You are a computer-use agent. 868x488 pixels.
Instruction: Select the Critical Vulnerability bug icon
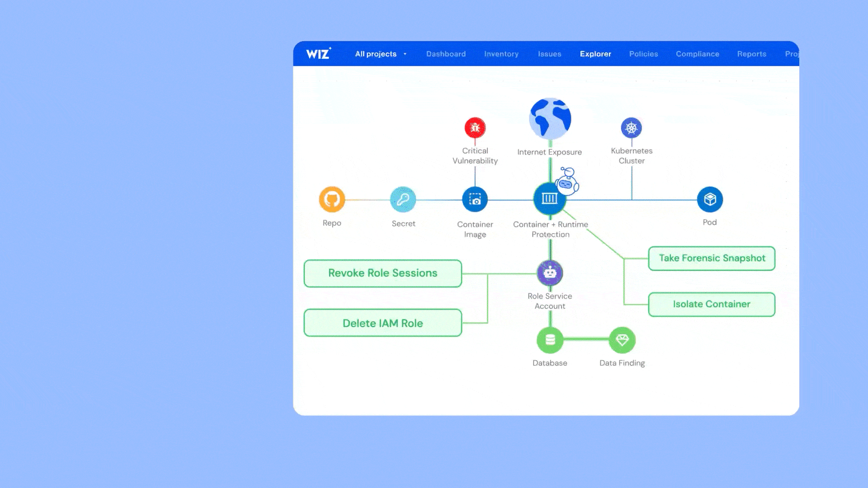[x=475, y=128]
